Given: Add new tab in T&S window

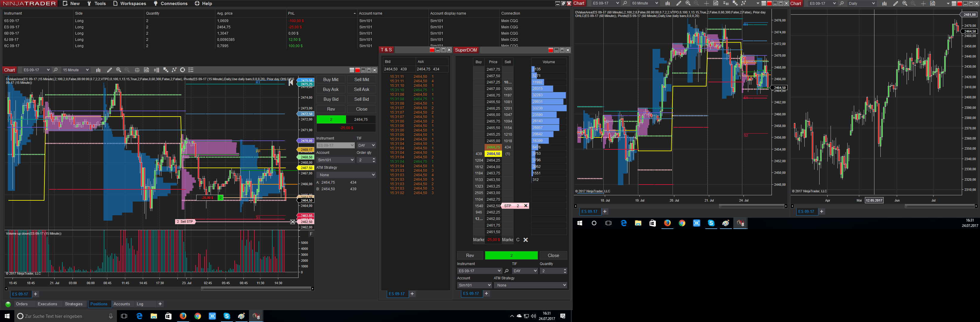Looking at the screenshot, I should 412,294.
